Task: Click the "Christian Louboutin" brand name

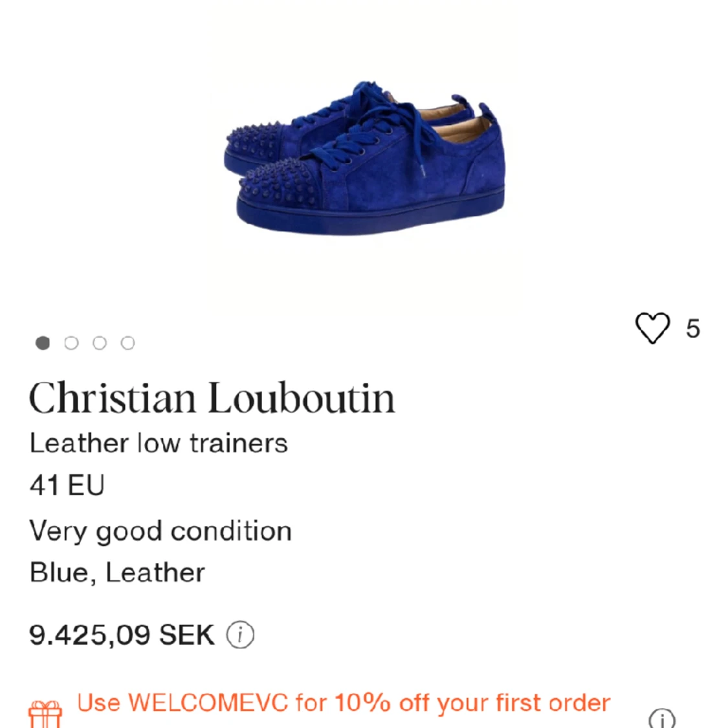Action: click(x=213, y=396)
